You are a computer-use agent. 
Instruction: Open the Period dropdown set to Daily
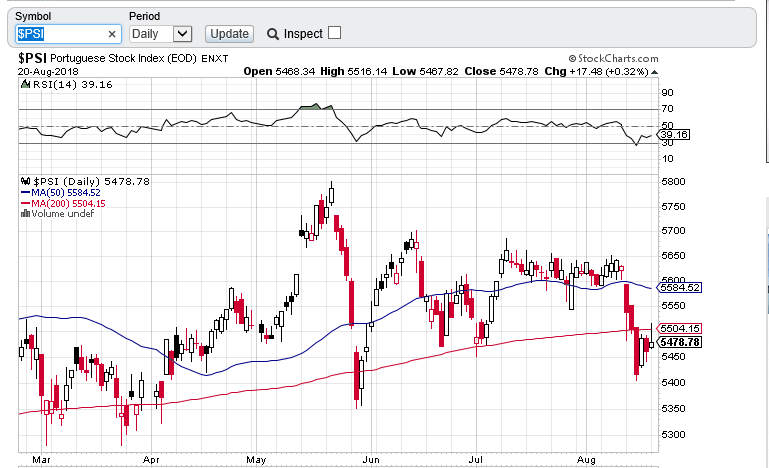click(160, 34)
